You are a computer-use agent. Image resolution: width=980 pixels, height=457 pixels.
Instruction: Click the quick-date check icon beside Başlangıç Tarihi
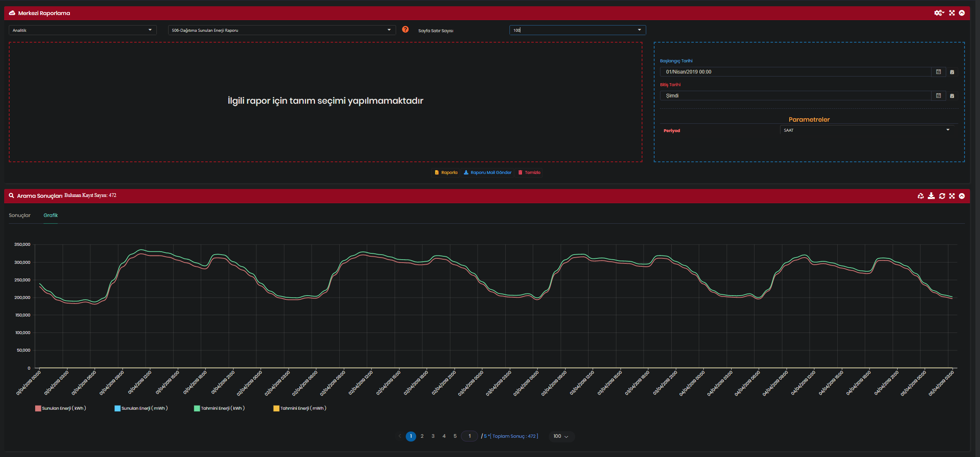(952, 72)
